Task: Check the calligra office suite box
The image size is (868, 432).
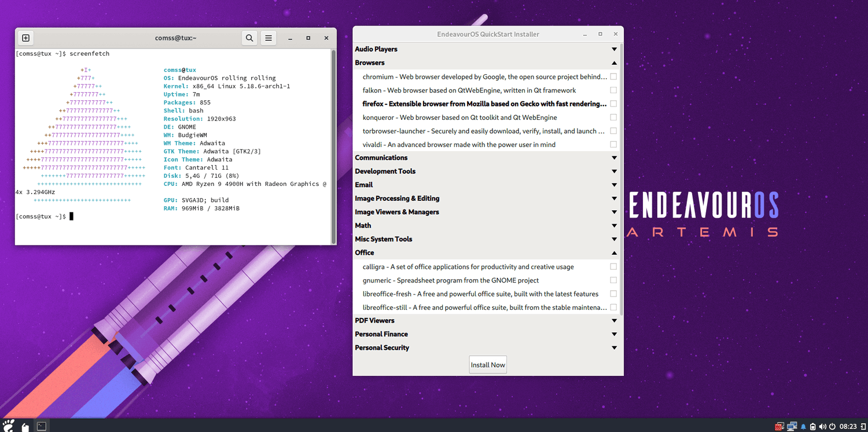Action: (613, 267)
